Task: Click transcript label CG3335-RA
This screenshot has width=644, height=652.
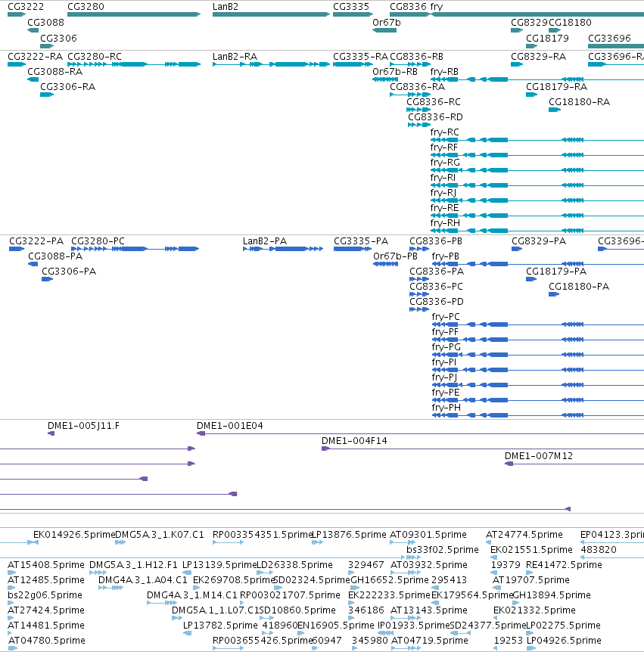Action: (360, 57)
